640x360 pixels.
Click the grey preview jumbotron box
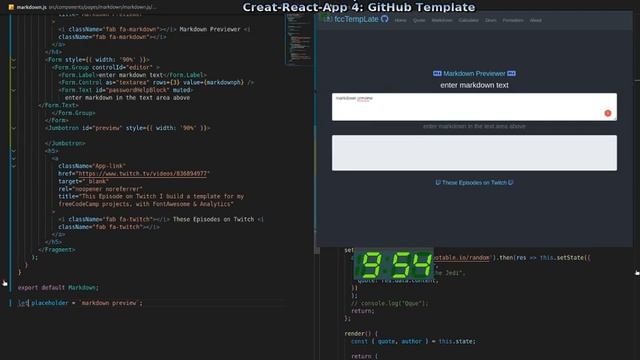pyautogui.click(x=474, y=153)
